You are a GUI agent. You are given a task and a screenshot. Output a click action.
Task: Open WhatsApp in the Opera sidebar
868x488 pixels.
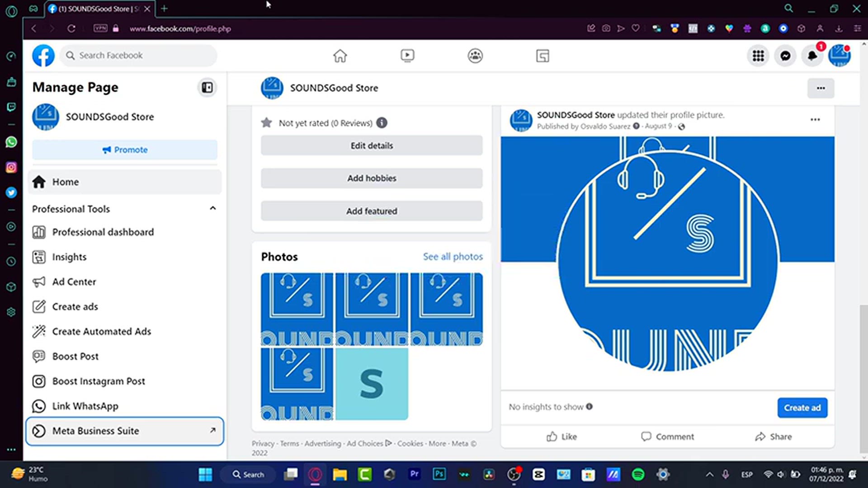(x=11, y=142)
